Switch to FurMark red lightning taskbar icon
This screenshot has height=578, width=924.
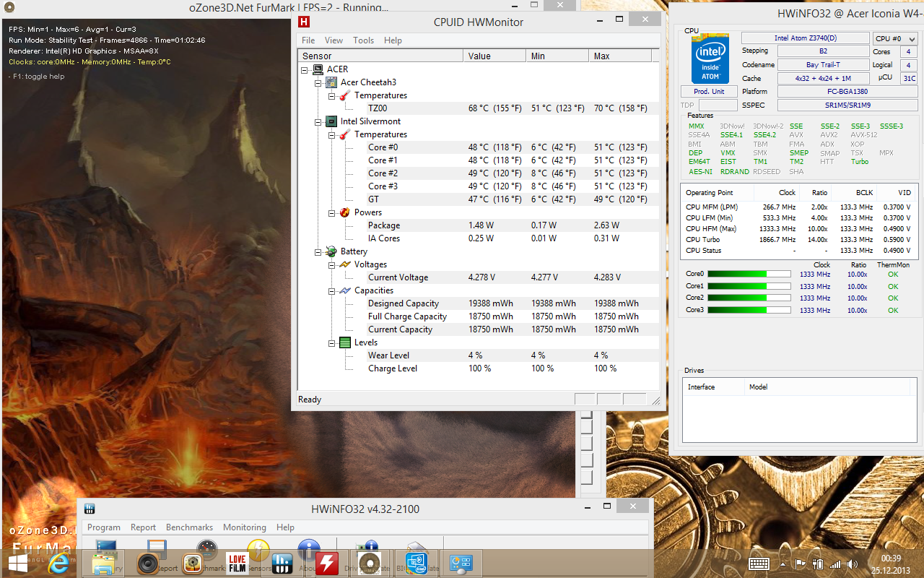pos(326,564)
